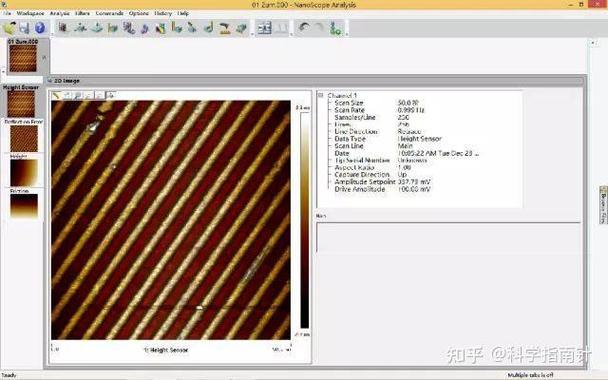Click the multi-channel view toolbar icon
608x380 pixels.
[x=264, y=28]
